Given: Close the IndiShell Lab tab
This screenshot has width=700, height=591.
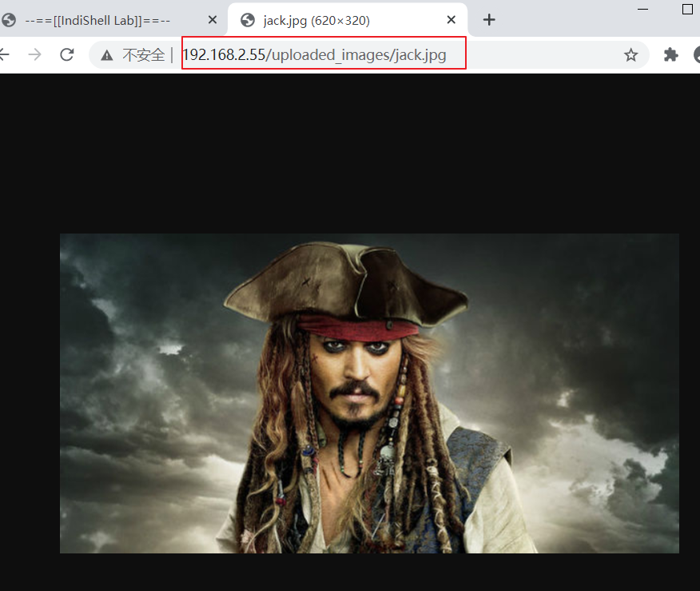Looking at the screenshot, I should [x=213, y=20].
